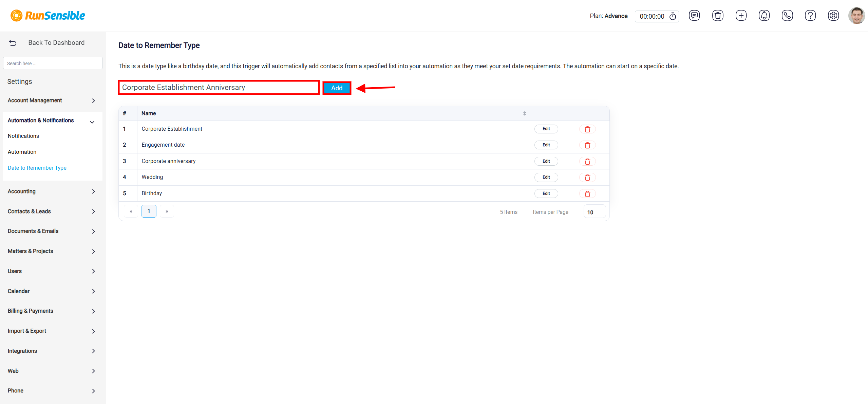The height and width of the screenshot is (404, 868).
Task: Open the notifications bell icon
Action: [x=764, y=16]
